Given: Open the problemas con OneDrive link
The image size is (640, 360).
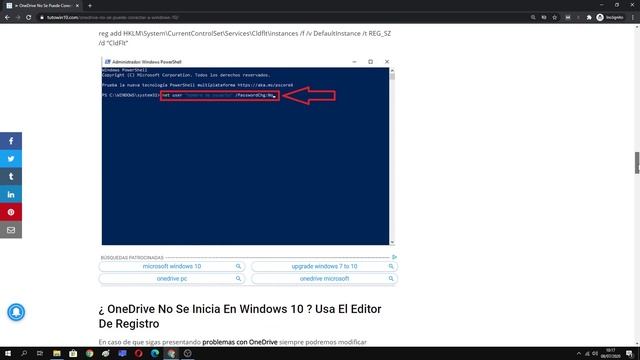Looking at the screenshot, I should click(240, 342).
